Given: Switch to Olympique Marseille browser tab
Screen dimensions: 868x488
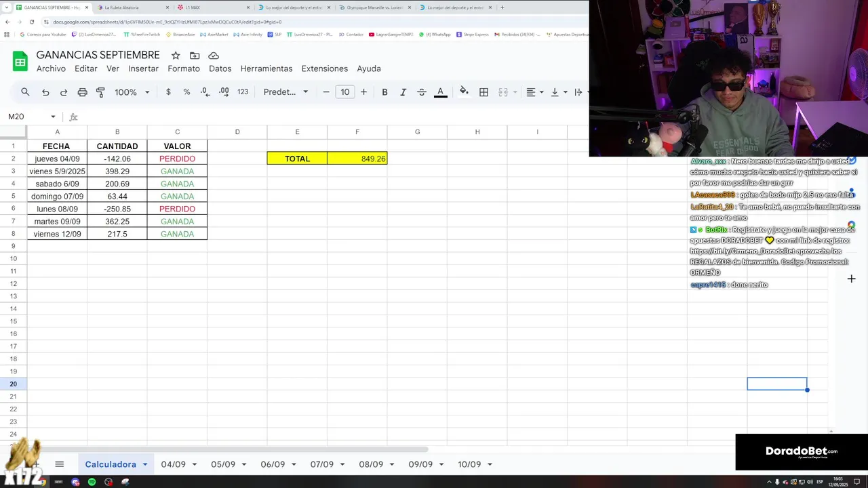Looking at the screenshot, I should (x=374, y=7).
